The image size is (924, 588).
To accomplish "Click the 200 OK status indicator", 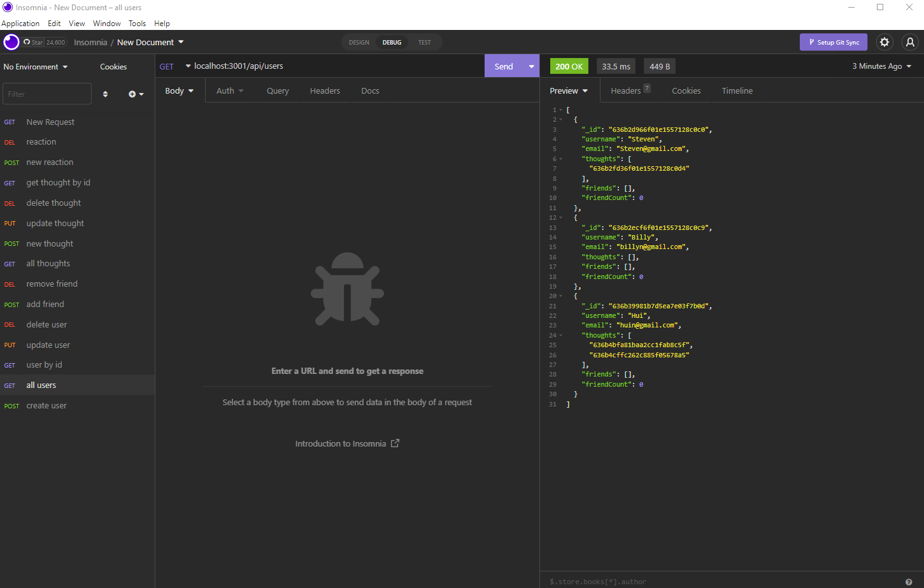I will pyautogui.click(x=569, y=66).
